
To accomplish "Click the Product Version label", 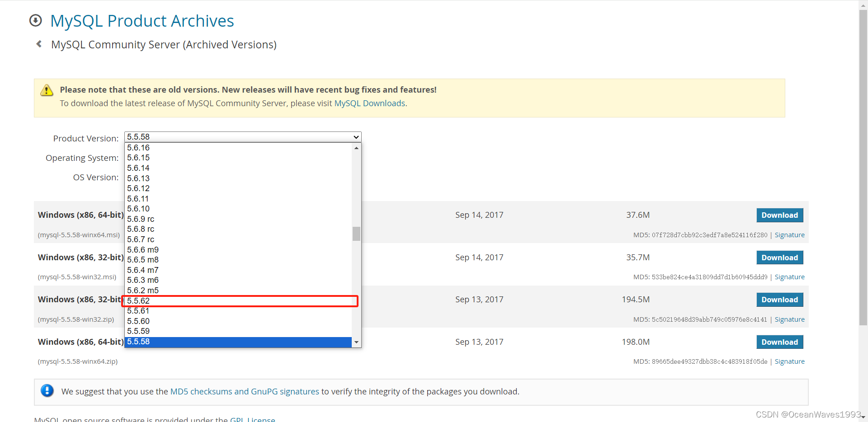I will tap(86, 138).
